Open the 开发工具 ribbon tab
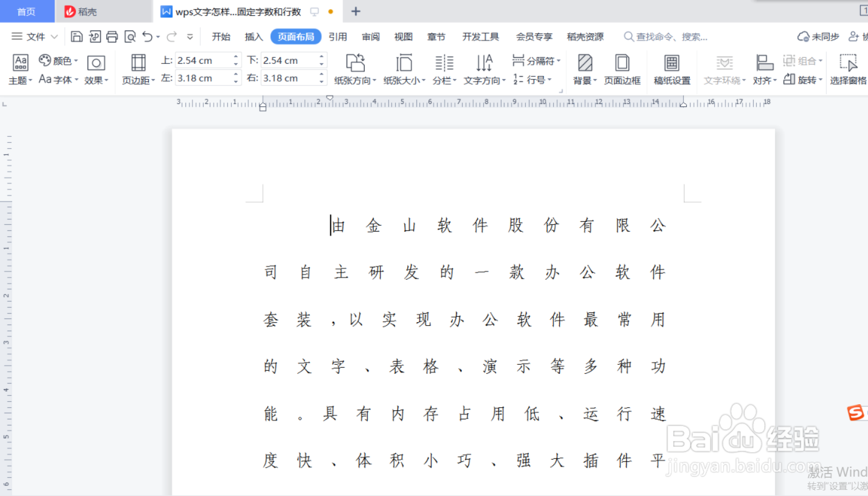868x496 pixels. point(481,37)
